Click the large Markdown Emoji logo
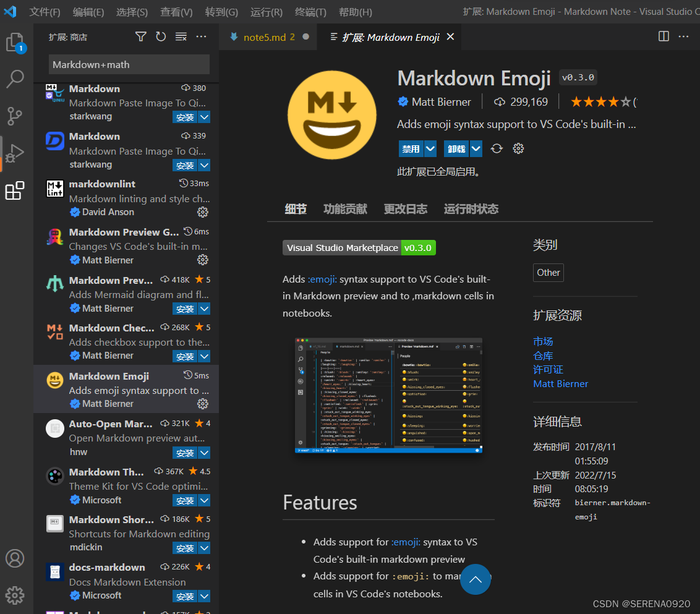 coord(332,115)
